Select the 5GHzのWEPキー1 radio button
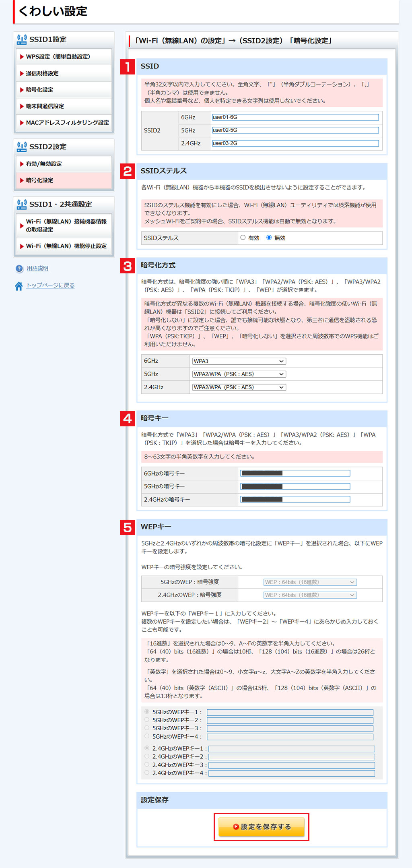Viewport: 412px width, 868px height. coord(147,712)
